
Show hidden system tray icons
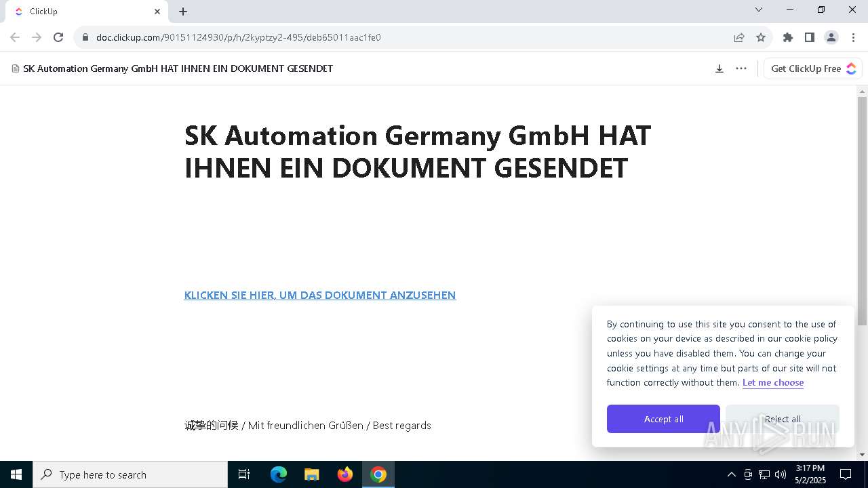coord(731,474)
